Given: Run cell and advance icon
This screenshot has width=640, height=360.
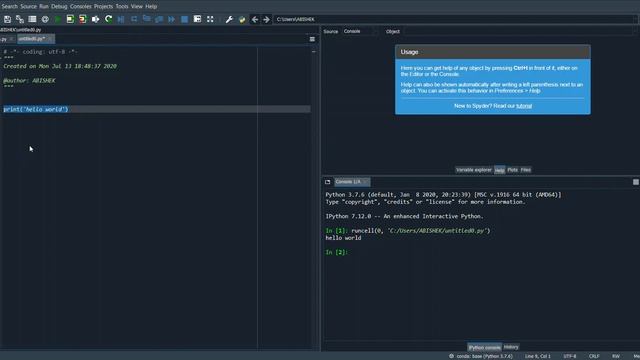Looking at the screenshot, I should coord(83,19).
